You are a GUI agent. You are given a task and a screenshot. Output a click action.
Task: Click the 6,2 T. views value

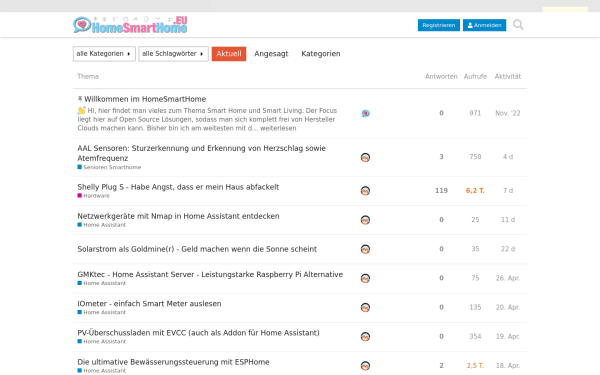point(475,191)
